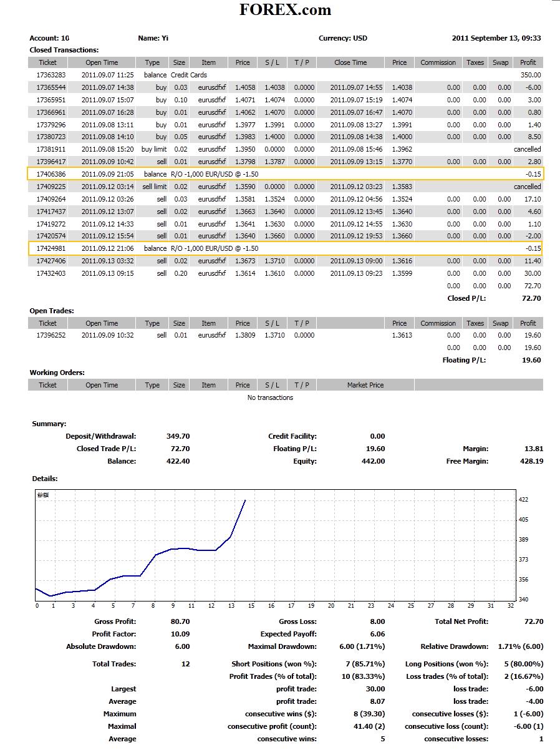Select the balance value 422.40
Screen dimensions: 560x755
(178, 461)
